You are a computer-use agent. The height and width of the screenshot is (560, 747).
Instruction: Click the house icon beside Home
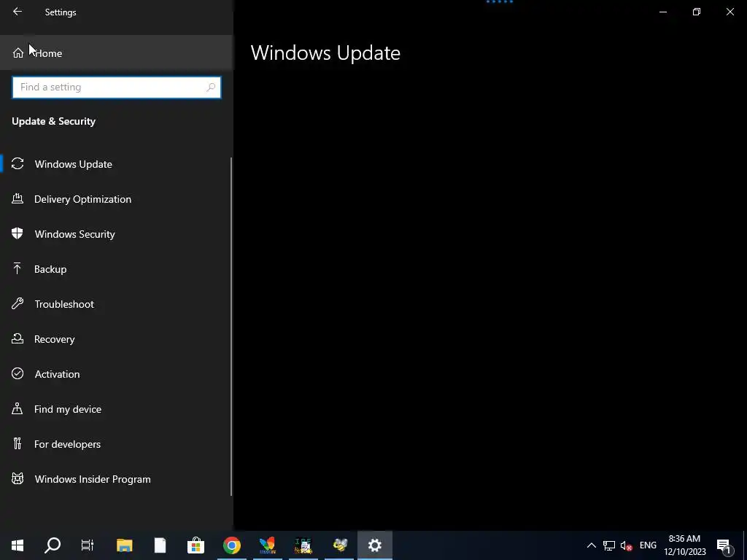(x=18, y=52)
